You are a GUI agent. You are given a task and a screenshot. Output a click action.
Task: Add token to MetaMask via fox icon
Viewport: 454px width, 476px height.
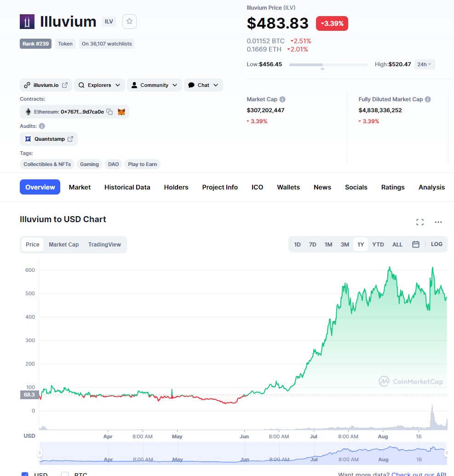pos(121,112)
